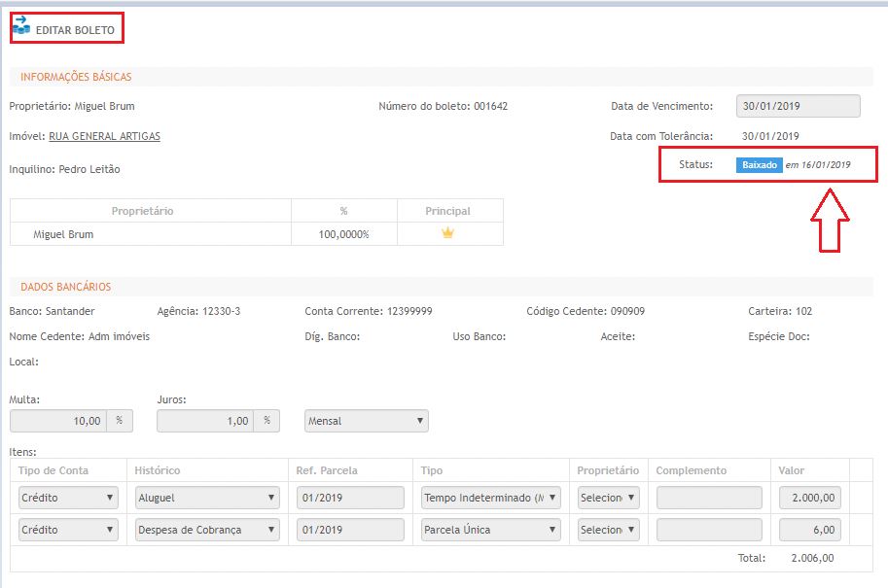Click the Multa percentage input field

(57, 421)
